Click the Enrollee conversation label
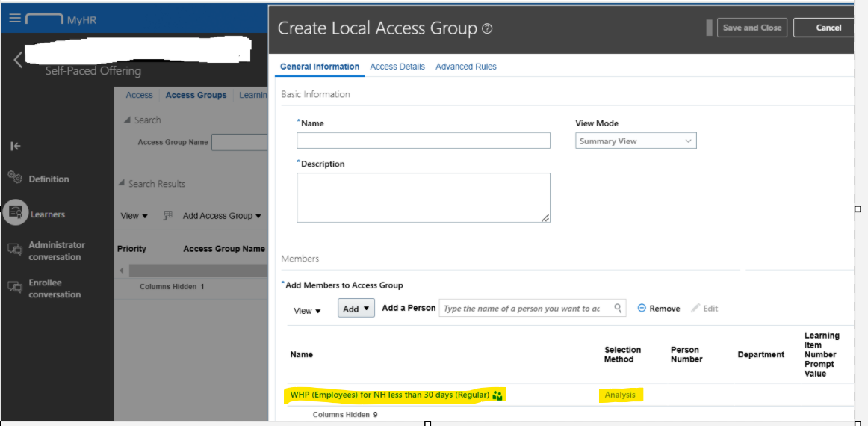The height and width of the screenshot is (426, 868). [x=55, y=288]
